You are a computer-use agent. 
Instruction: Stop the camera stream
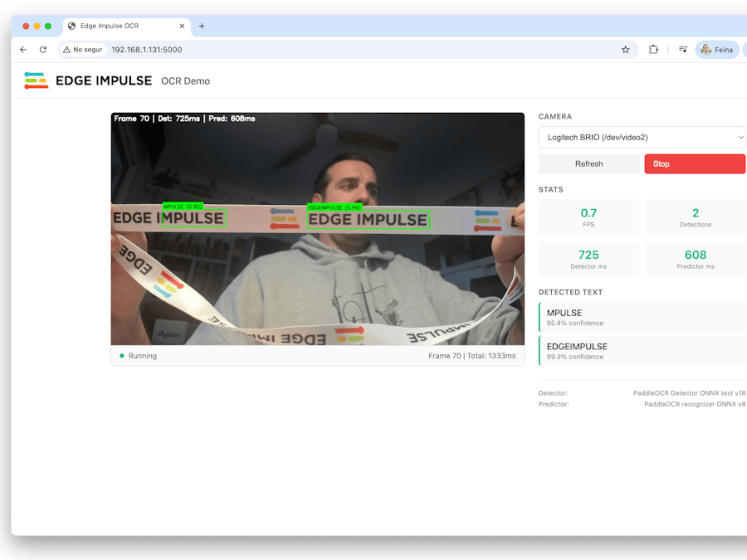pos(695,163)
